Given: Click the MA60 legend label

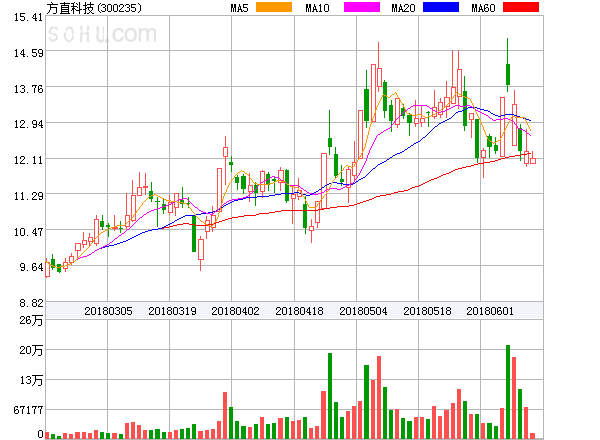Looking at the screenshot, I should [x=483, y=8].
